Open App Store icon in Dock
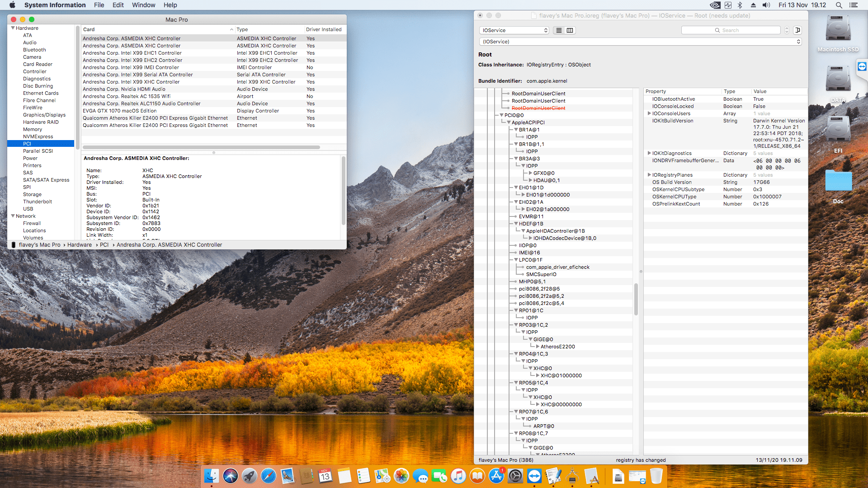The height and width of the screenshot is (488, 868). 496,476
